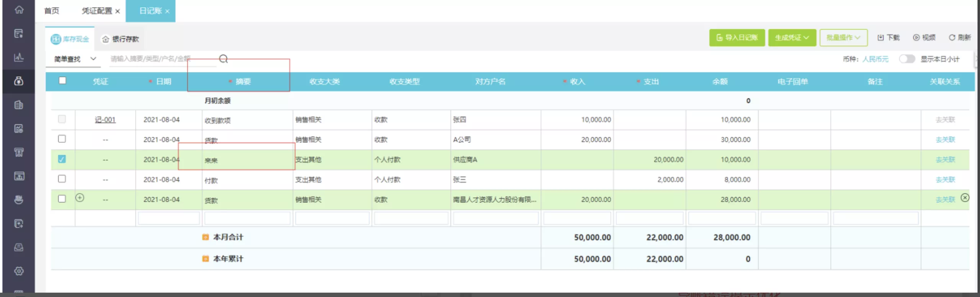Click the 本月合计 row label

(228, 237)
